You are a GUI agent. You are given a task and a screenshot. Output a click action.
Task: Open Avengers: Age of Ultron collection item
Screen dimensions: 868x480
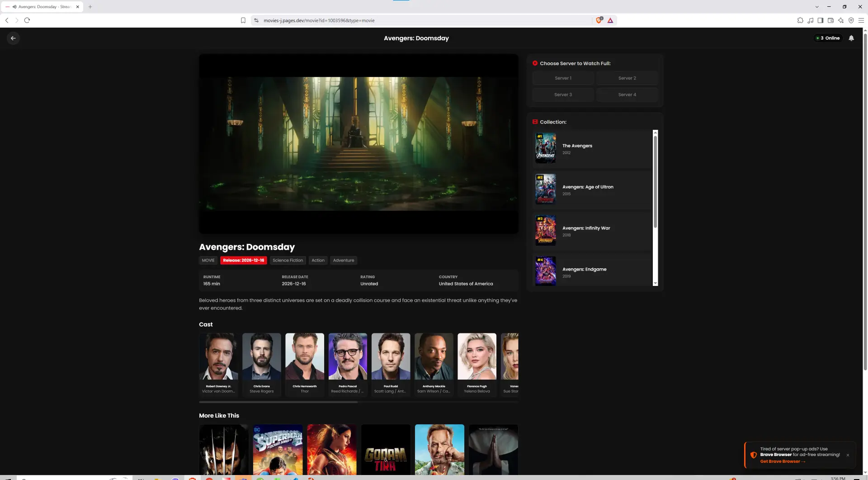(592, 190)
